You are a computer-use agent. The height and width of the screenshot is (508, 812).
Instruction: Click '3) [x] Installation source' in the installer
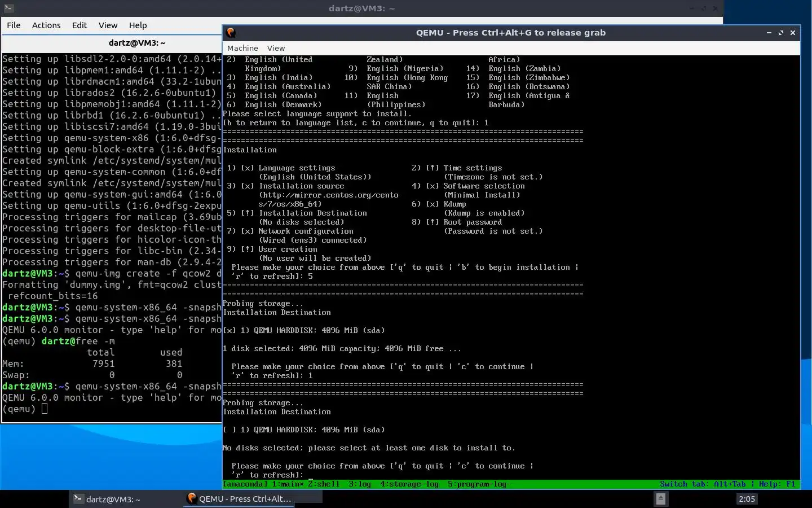(285, 186)
